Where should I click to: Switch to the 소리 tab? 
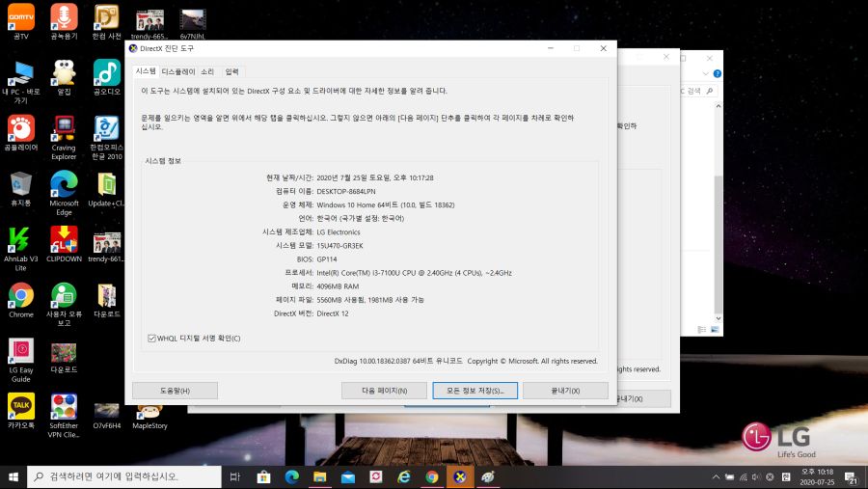pyautogui.click(x=207, y=71)
